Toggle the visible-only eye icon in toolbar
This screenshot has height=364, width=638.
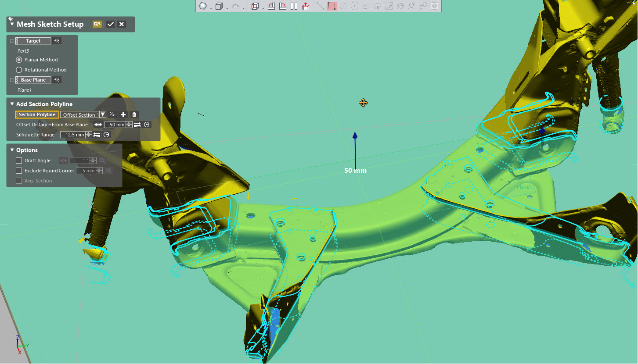pos(434,6)
